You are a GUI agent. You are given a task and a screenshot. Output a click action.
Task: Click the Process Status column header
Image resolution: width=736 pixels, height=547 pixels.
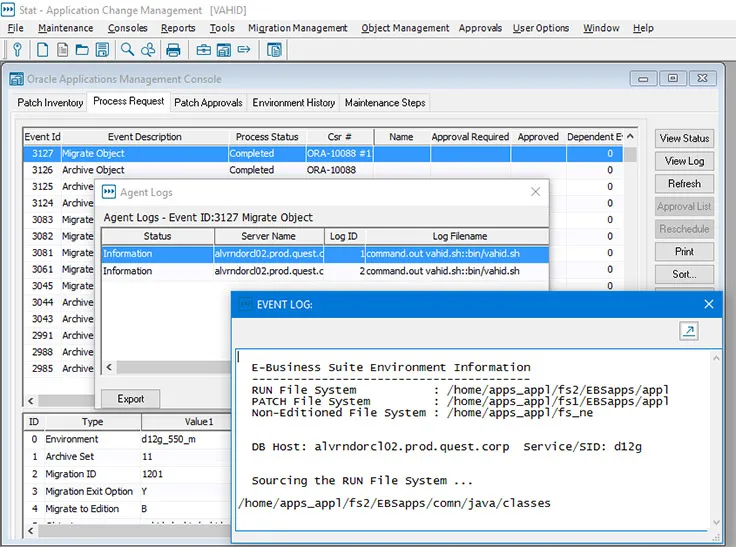point(267,137)
